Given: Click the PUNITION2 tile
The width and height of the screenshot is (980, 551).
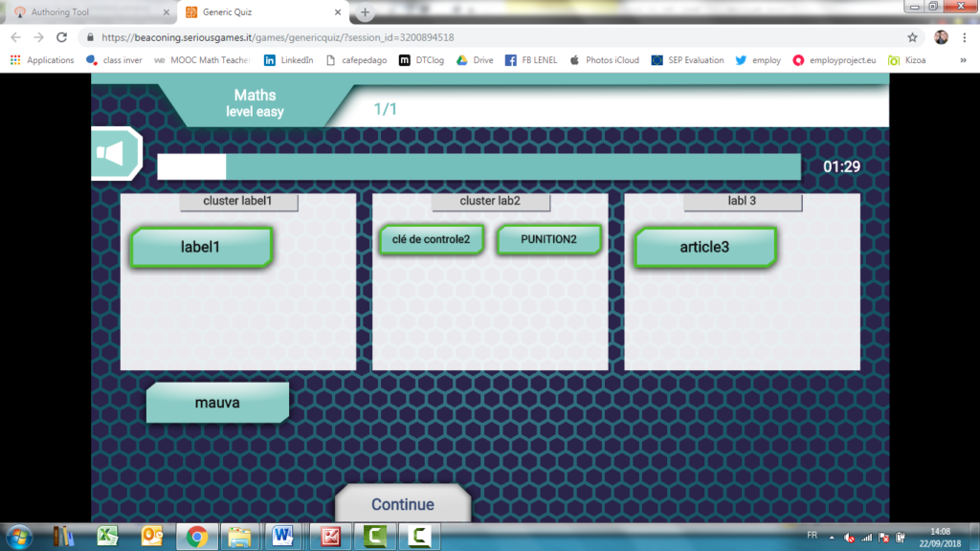Looking at the screenshot, I should [548, 239].
